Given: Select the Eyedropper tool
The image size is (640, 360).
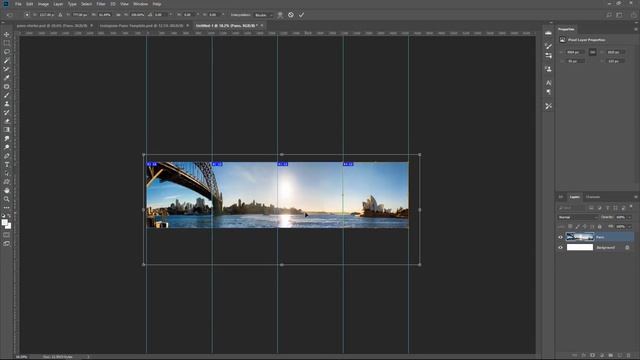Looking at the screenshot, I should click(x=7, y=78).
